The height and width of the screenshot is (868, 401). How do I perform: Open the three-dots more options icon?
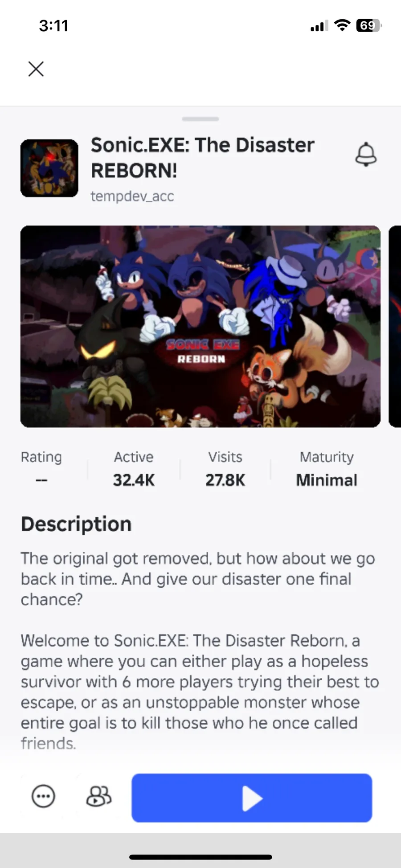tap(43, 796)
